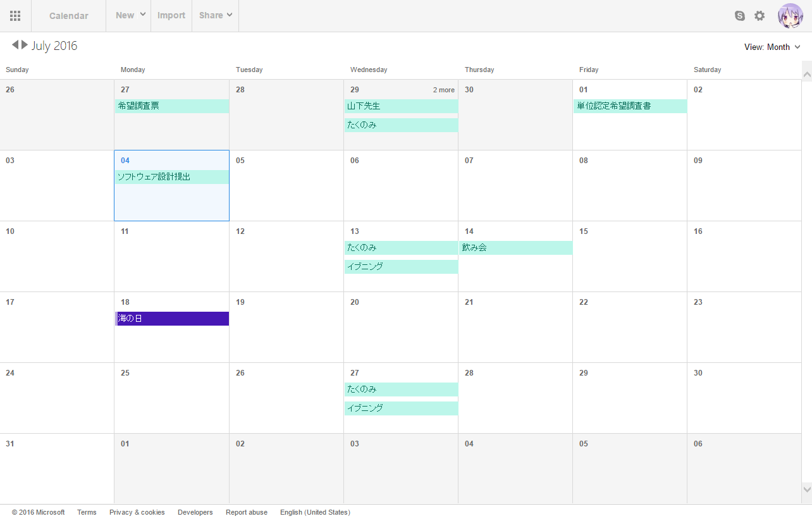Viewport: 812px width, 521px height.
Task: Open the 山下先生 event
Action: pyautogui.click(x=401, y=106)
